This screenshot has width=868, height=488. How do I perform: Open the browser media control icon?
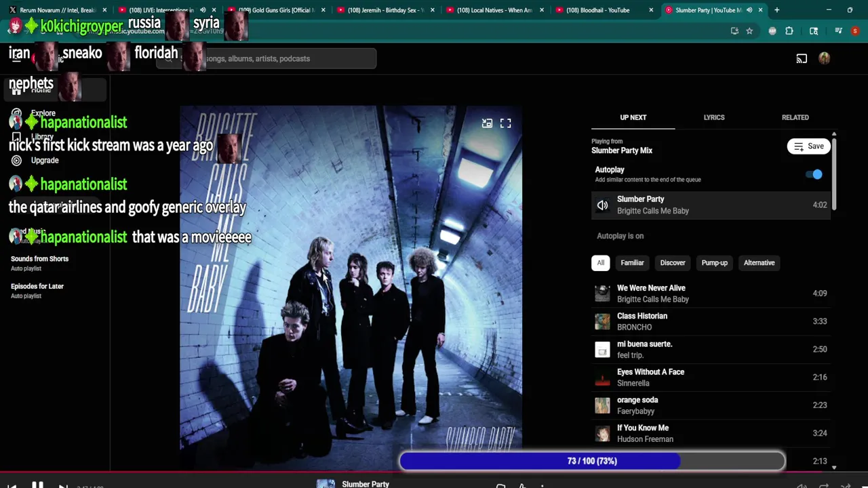[839, 30]
